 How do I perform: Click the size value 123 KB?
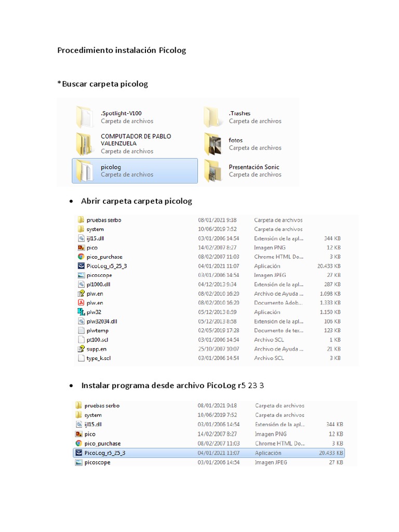coord(332,330)
